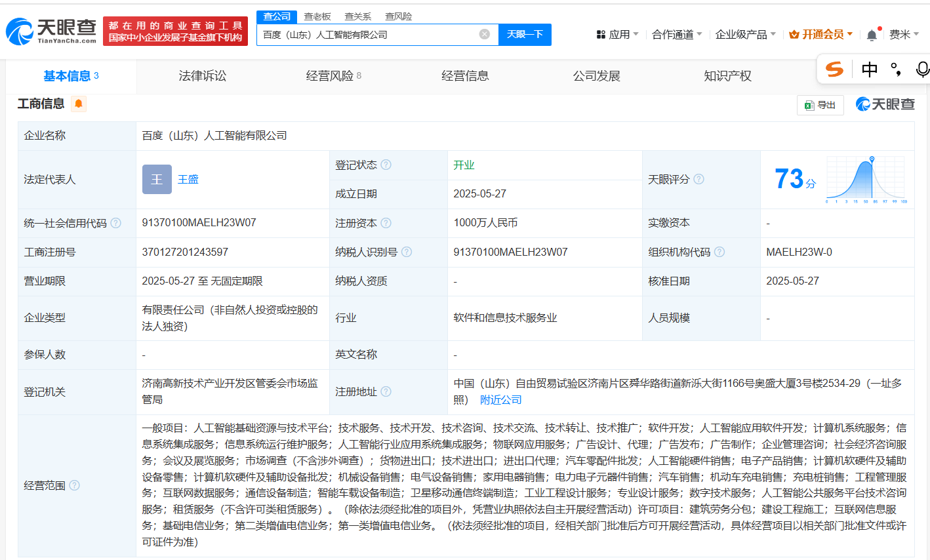Clear the search box with X icon
Viewport: 930px width, 560px height.
pyautogui.click(x=485, y=34)
